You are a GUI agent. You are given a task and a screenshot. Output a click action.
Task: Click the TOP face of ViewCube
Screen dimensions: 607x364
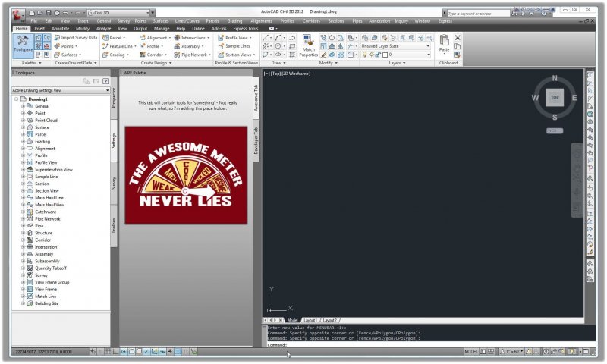555,98
